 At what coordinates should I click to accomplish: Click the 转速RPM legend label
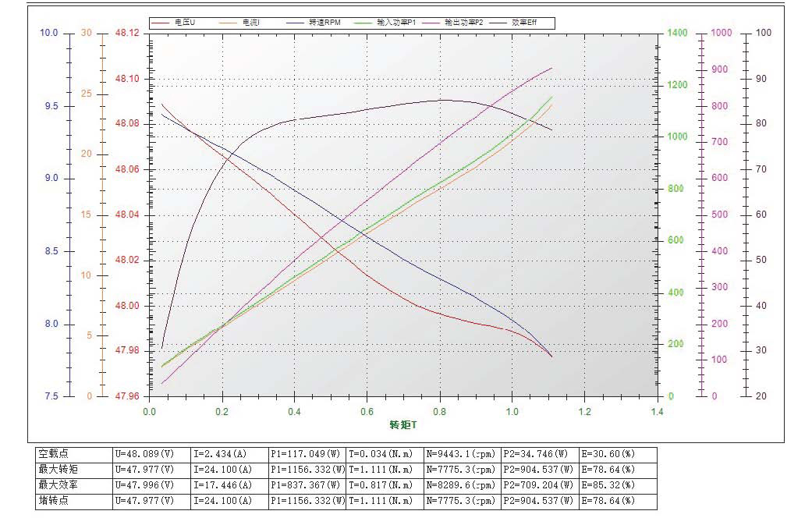tap(325, 23)
